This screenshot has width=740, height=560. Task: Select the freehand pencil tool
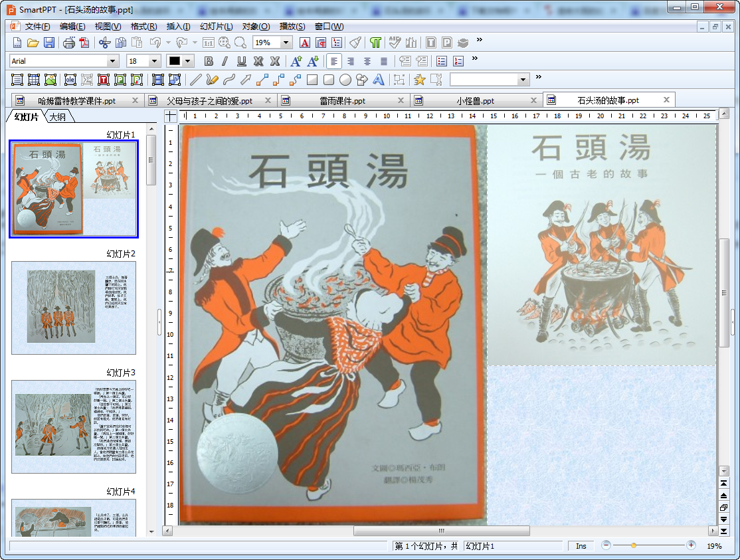(213, 80)
